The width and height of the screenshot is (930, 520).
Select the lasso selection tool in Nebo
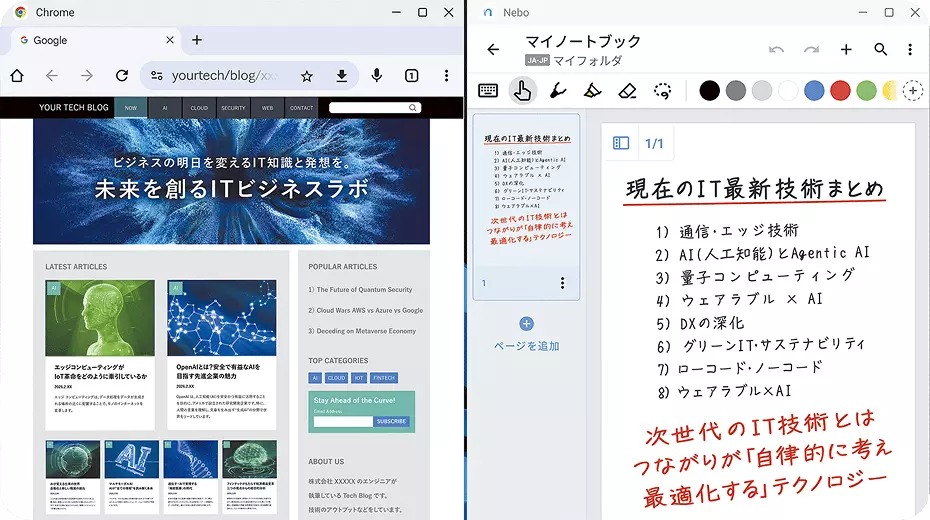pos(662,91)
